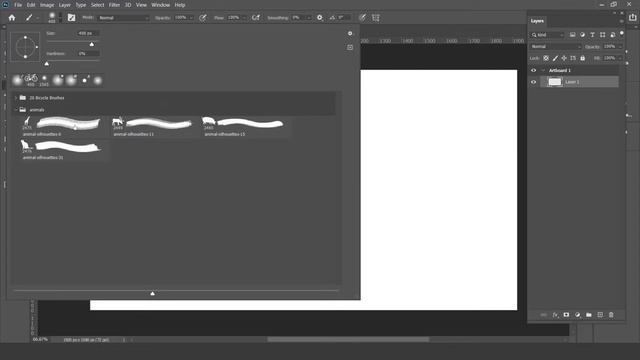Expand the 20 Bicycle Brushes folder
Screen dimensions: 640x360
click(16, 98)
